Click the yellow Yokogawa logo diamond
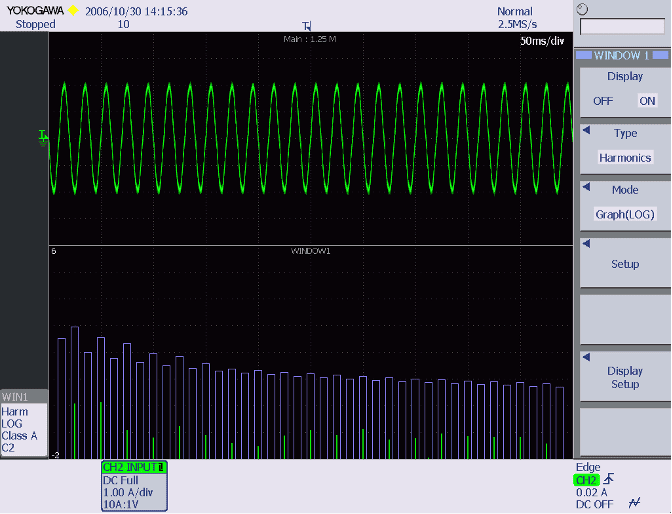The image size is (672, 514). click(x=72, y=11)
